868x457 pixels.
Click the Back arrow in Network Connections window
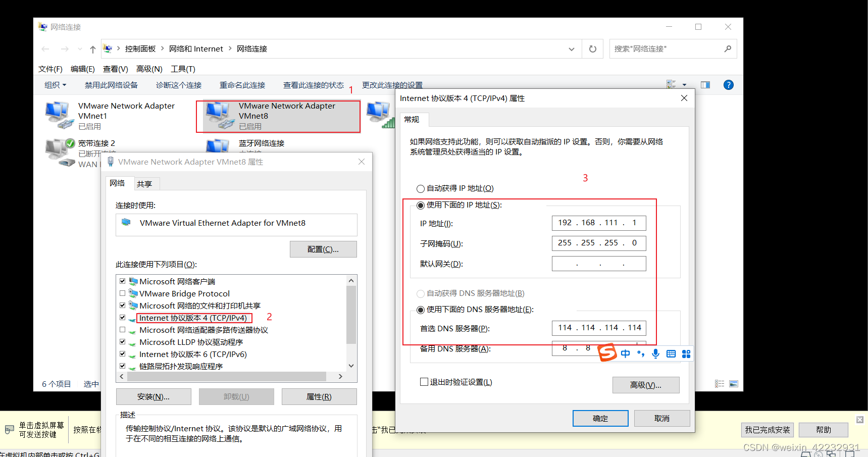(45, 49)
